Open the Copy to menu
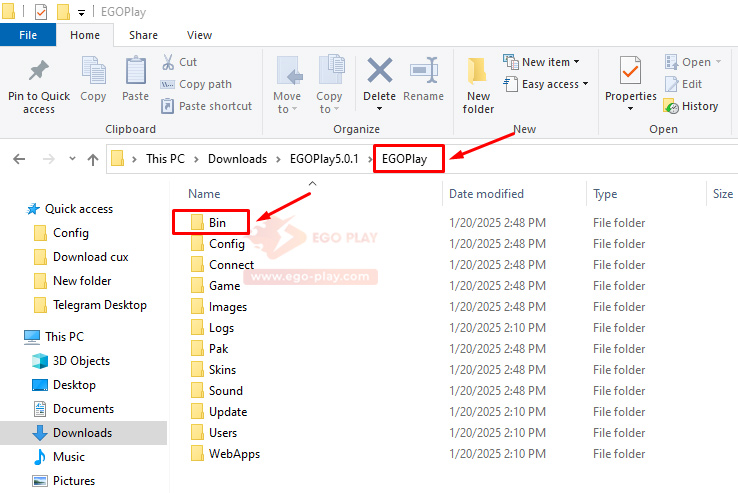 click(x=329, y=85)
